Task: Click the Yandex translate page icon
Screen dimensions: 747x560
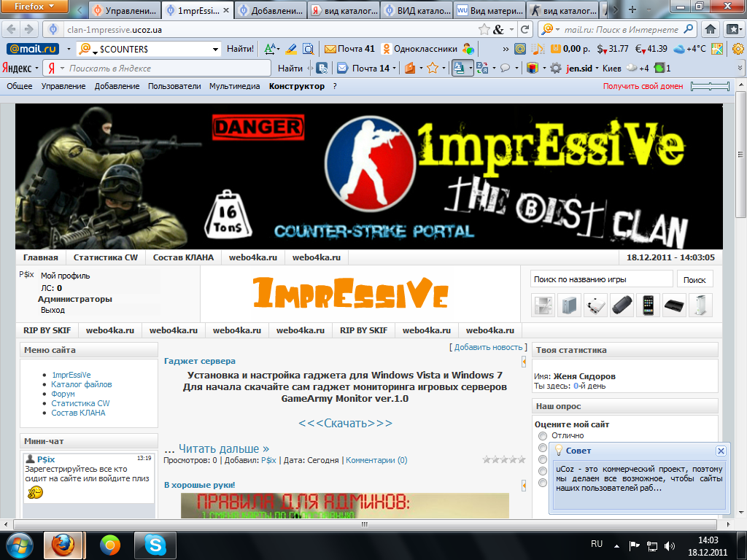Action: coord(482,68)
